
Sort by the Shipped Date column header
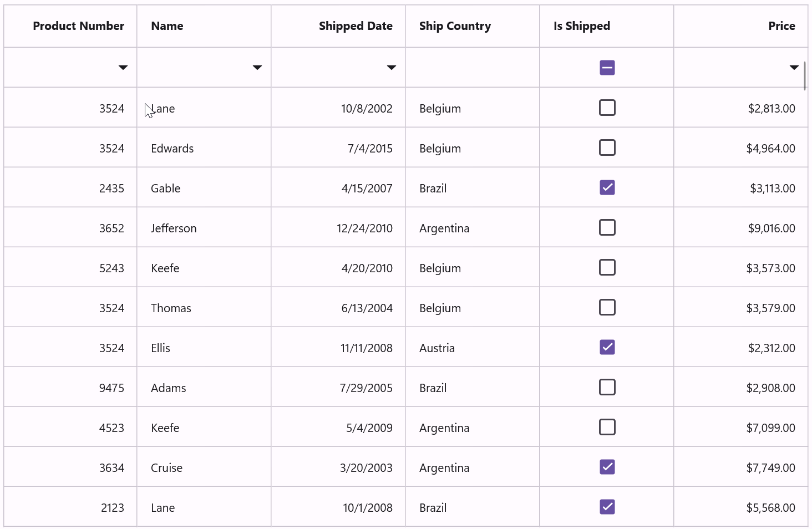pos(356,26)
